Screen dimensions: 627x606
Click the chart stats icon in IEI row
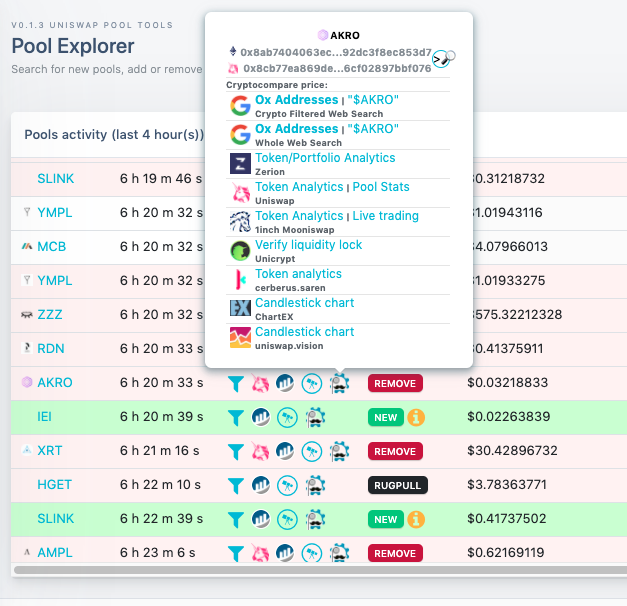[260, 417]
